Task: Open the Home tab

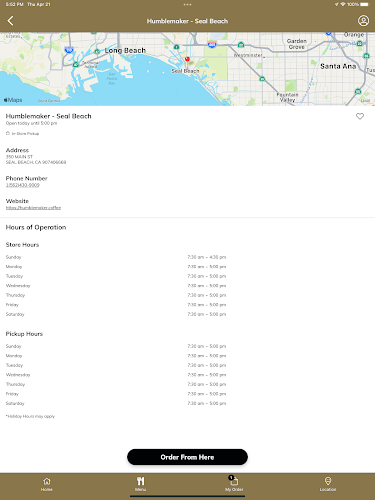Action: pyautogui.click(x=47, y=484)
